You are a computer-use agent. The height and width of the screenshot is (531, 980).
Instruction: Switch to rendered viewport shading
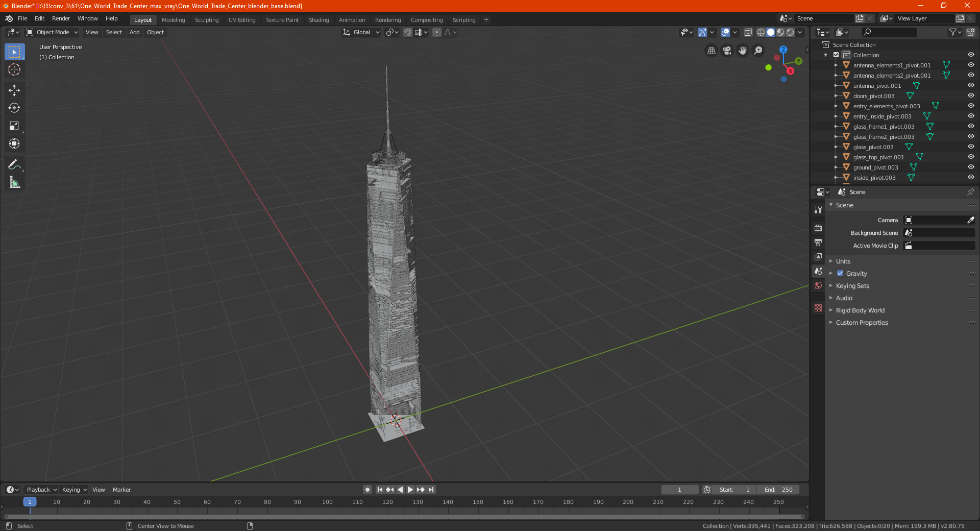click(790, 32)
